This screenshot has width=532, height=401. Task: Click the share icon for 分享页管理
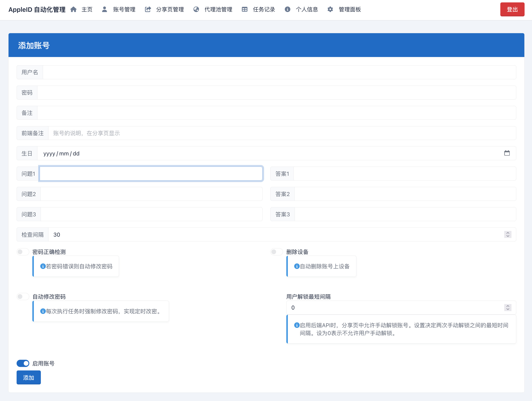(148, 9)
